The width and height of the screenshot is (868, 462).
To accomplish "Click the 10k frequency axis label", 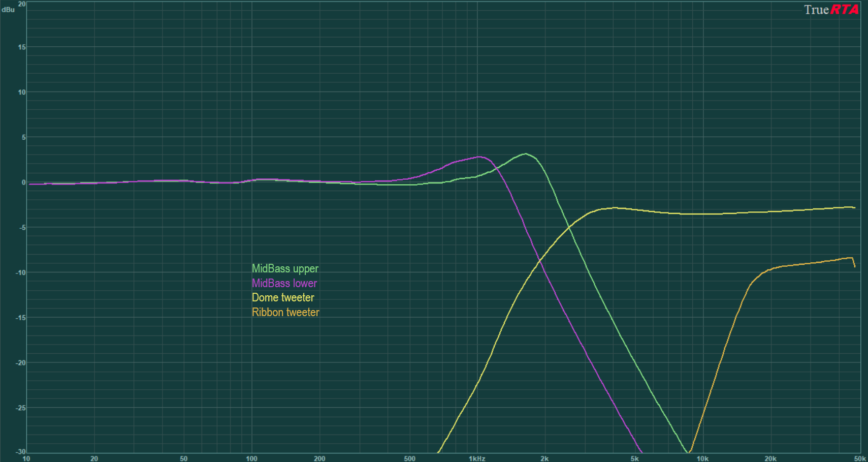I will pyautogui.click(x=702, y=458).
